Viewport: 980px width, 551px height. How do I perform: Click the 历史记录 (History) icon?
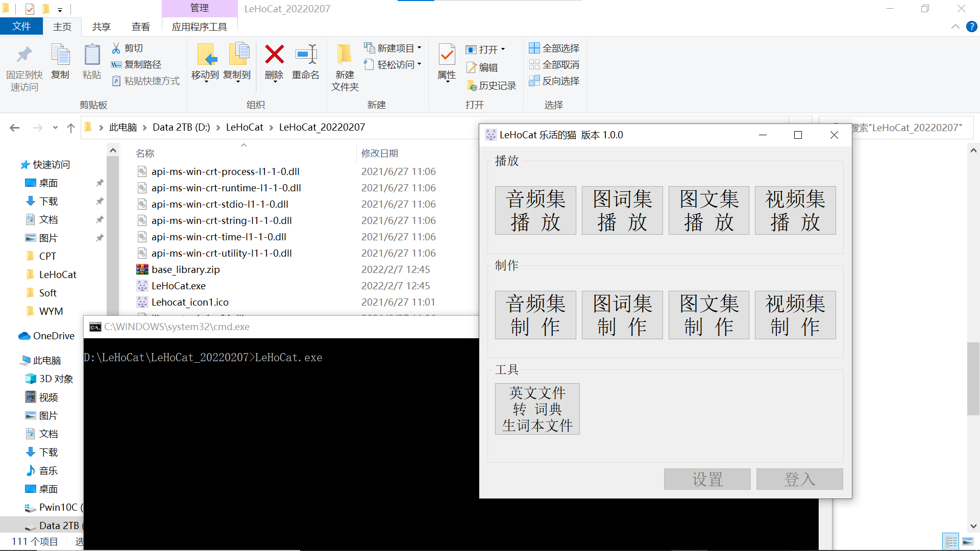click(x=491, y=85)
